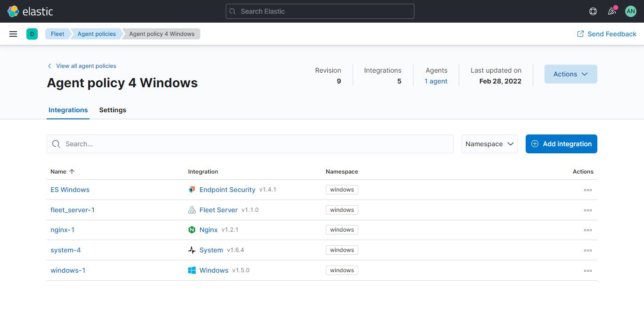
Task: Click the Windows integration icon
Action: 192,270
